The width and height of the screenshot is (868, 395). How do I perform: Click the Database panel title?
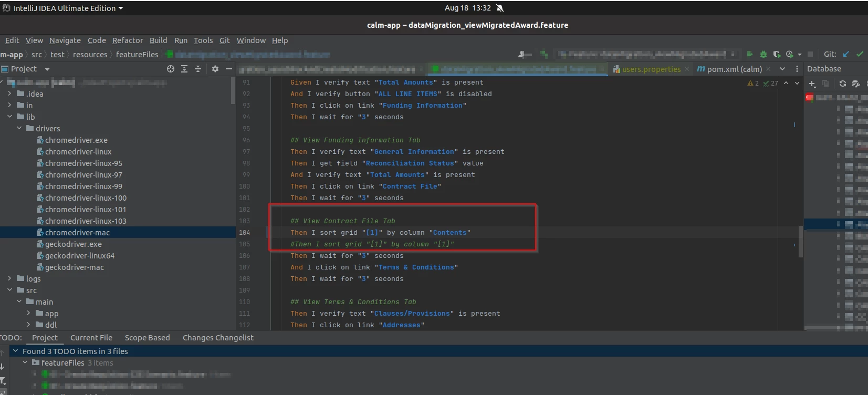coord(824,69)
